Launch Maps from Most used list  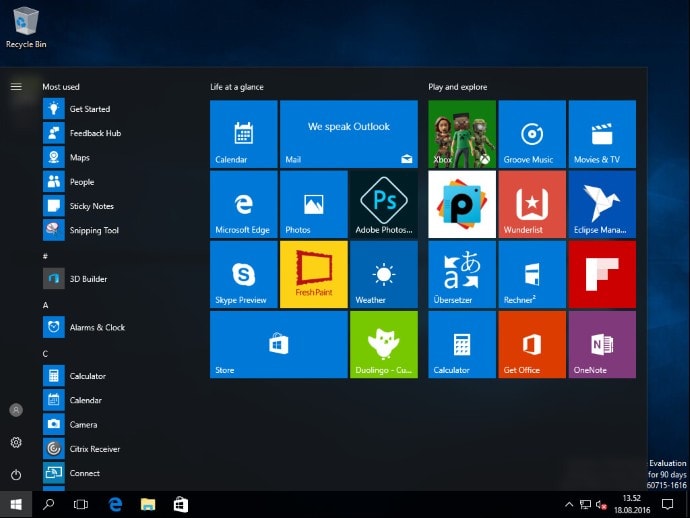click(x=117, y=158)
